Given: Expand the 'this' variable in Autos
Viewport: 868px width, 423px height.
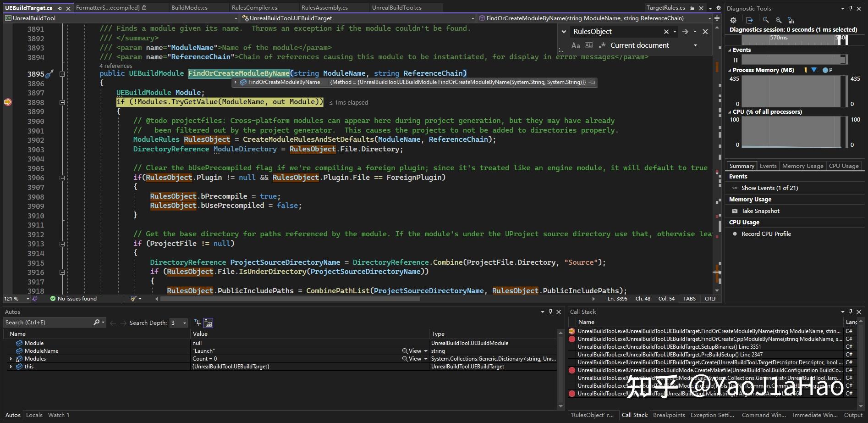Looking at the screenshot, I should 11,366.
